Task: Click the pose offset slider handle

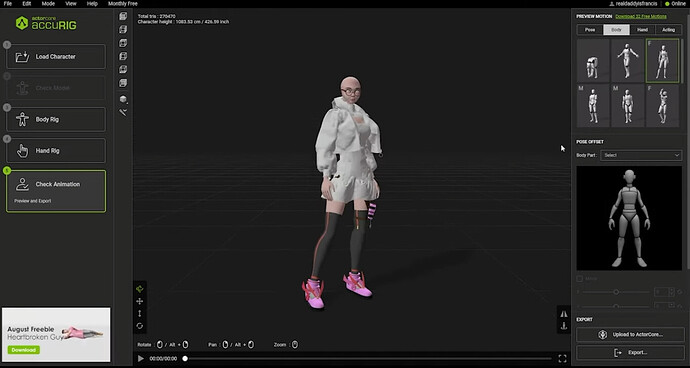Action: (x=616, y=292)
